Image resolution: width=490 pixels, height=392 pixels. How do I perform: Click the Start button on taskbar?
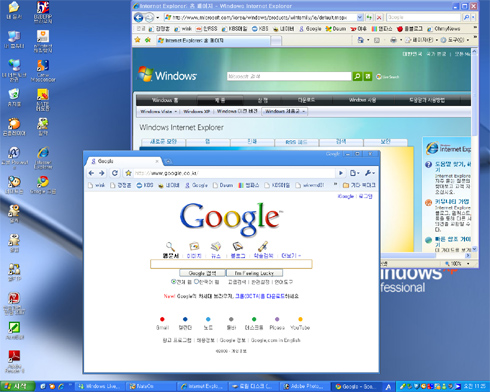[17, 386]
